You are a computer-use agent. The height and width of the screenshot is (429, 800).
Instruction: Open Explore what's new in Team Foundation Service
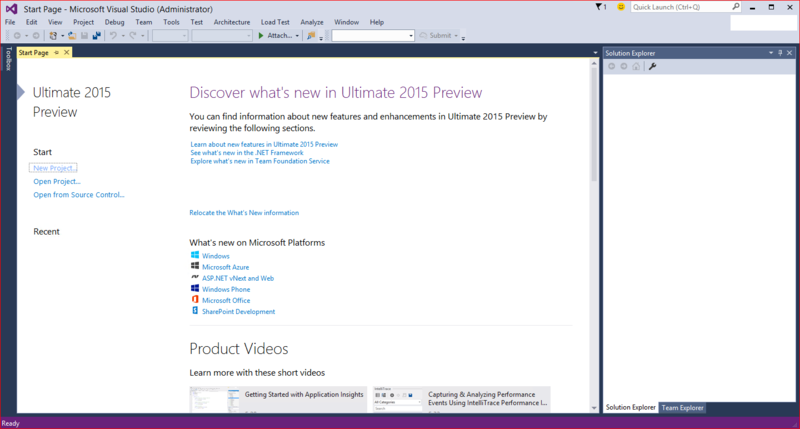pos(260,161)
